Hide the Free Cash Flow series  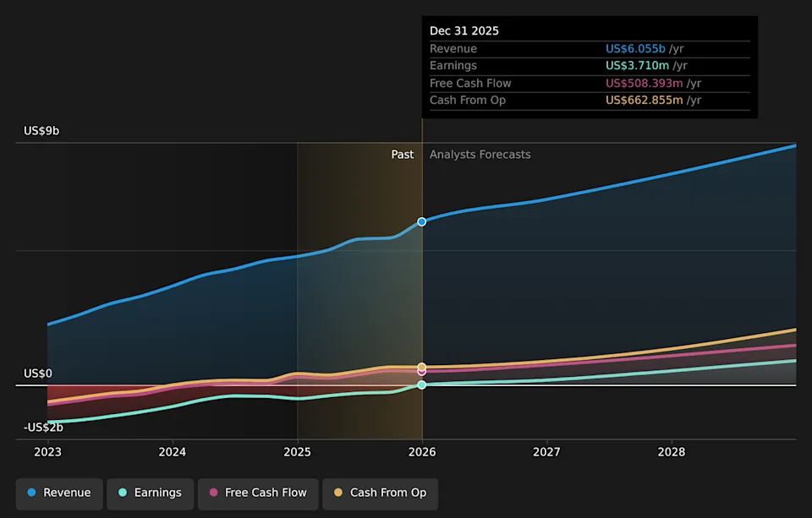pyautogui.click(x=258, y=493)
